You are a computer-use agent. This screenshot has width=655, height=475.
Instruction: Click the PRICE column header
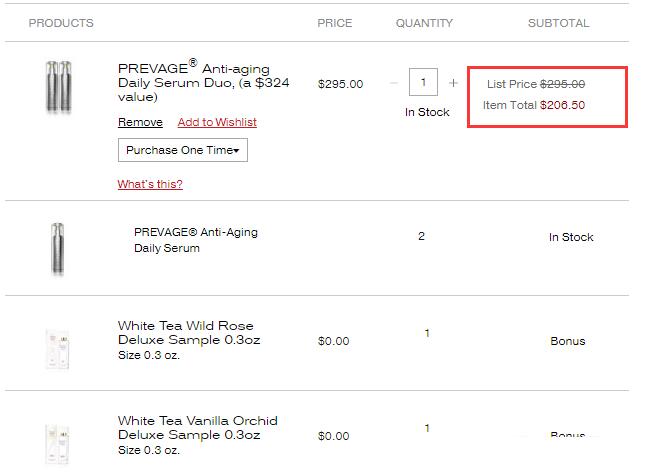click(335, 23)
